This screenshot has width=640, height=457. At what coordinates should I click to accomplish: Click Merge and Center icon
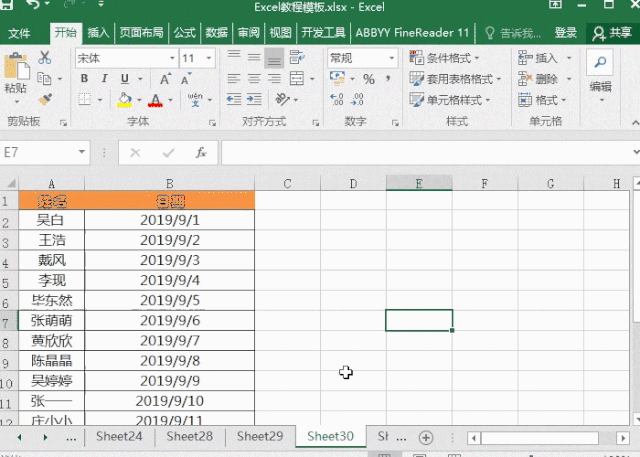point(297,78)
